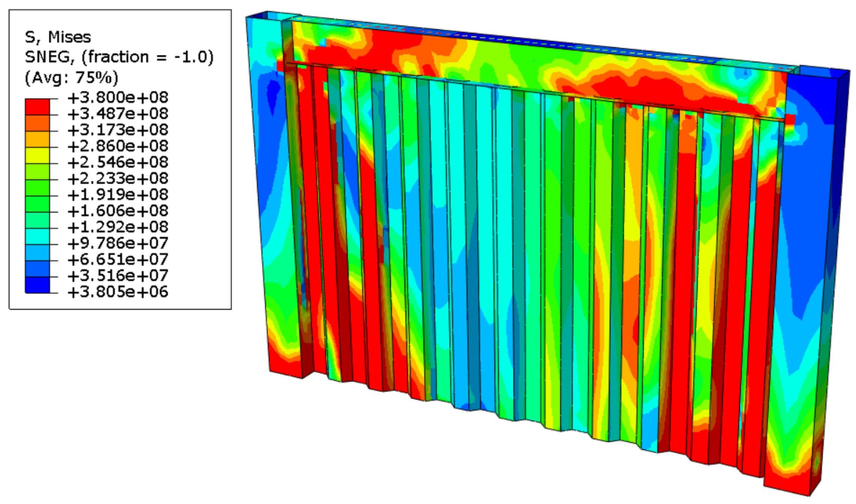
Task: Pick the top red legend color band
Action: [37, 107]
